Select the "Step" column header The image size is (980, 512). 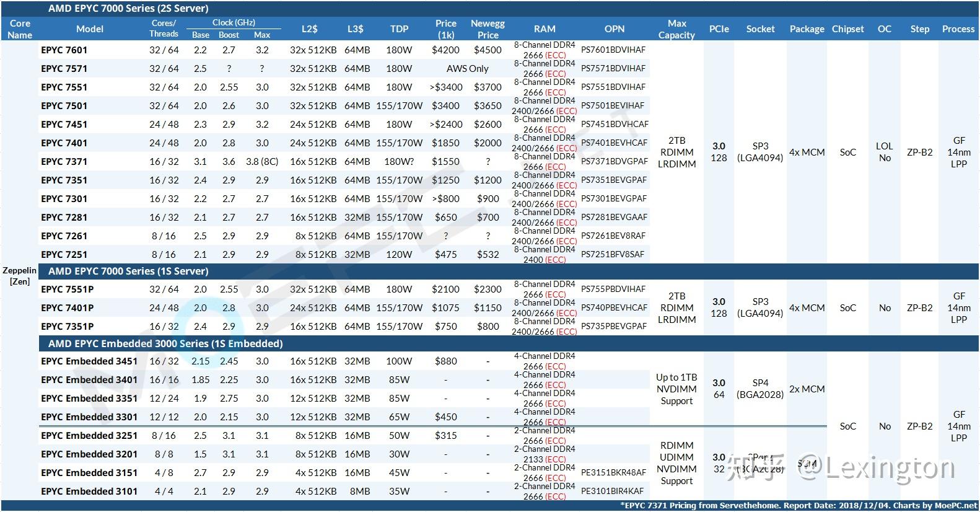[920, 29]
